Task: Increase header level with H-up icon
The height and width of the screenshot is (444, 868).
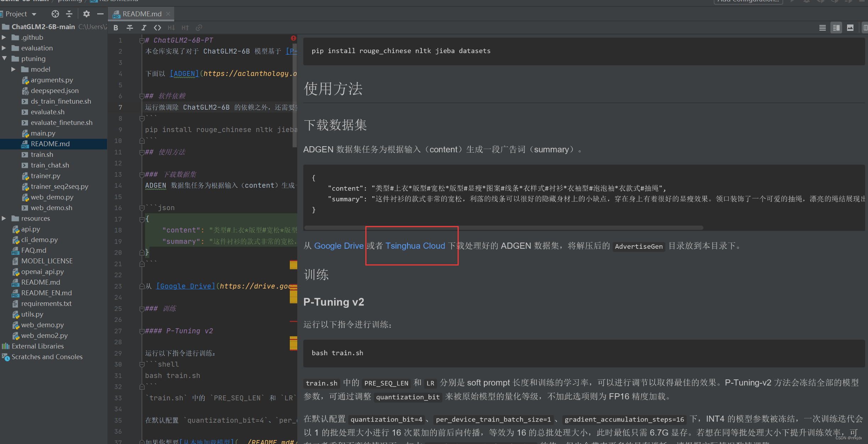Action: point(185,28)
